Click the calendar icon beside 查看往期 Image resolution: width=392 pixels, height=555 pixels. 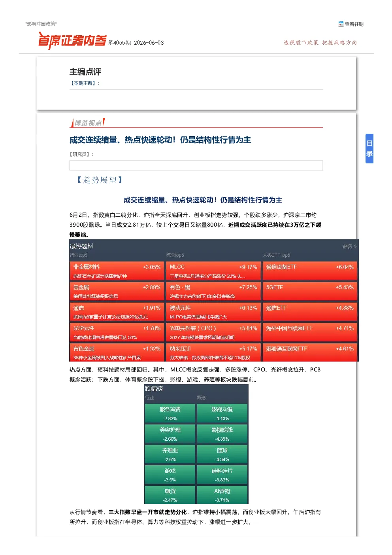(x=341, y=24)
